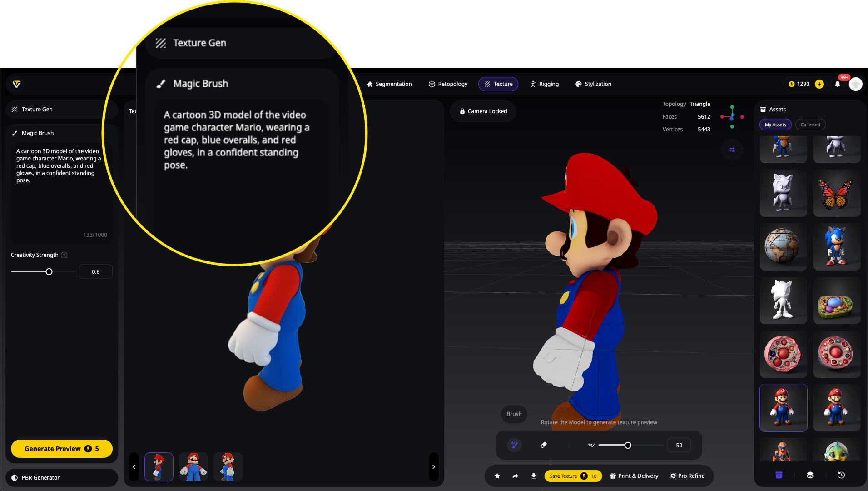Open the notifications bell
868x491 pixels.
[838, 84]
